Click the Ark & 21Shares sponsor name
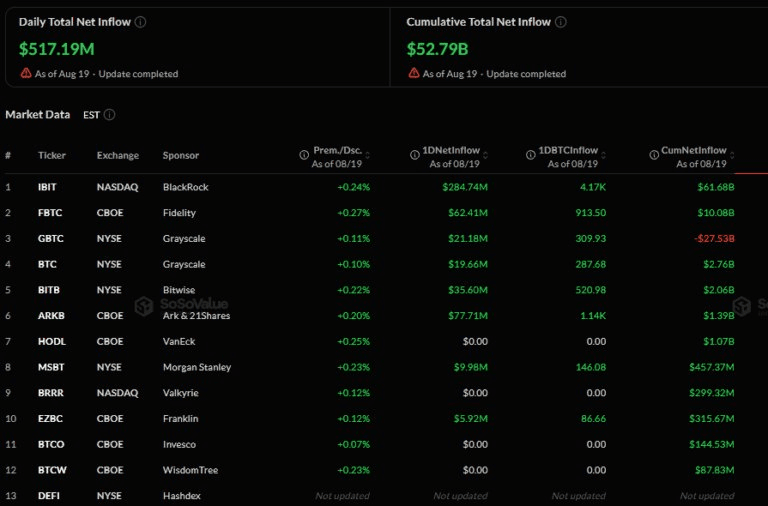This screenshot has width=768, height=506. (x=196, y=315)
